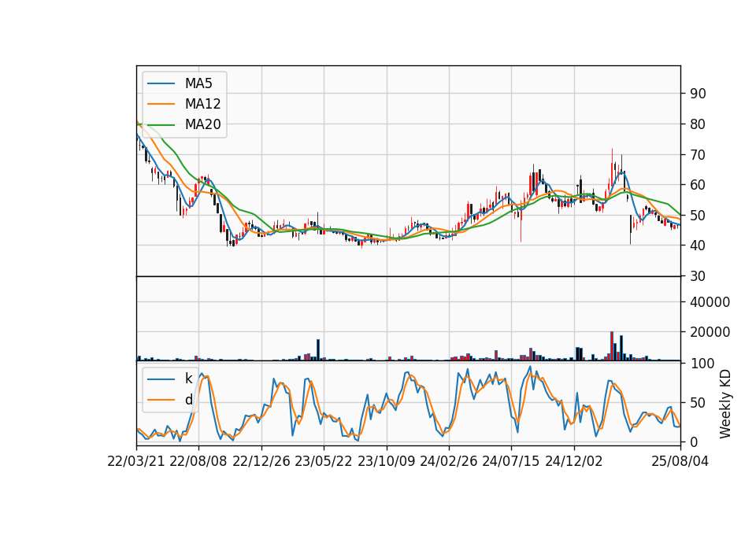Click the 22/08/08 date tick label

pos(198,461)
